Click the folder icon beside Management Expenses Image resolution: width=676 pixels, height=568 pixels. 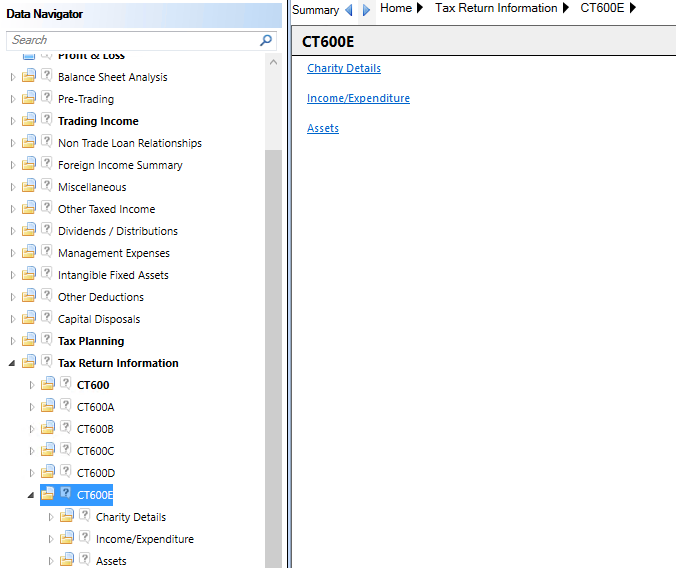point(29,252)
